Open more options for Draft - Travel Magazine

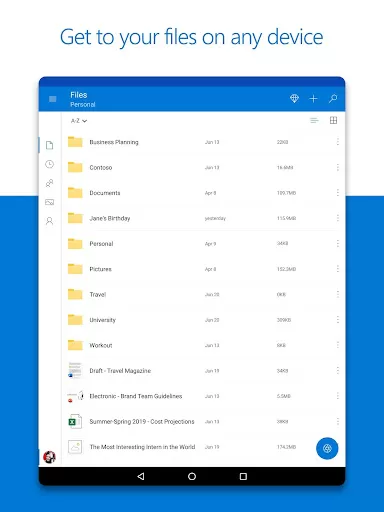(338, 370)
